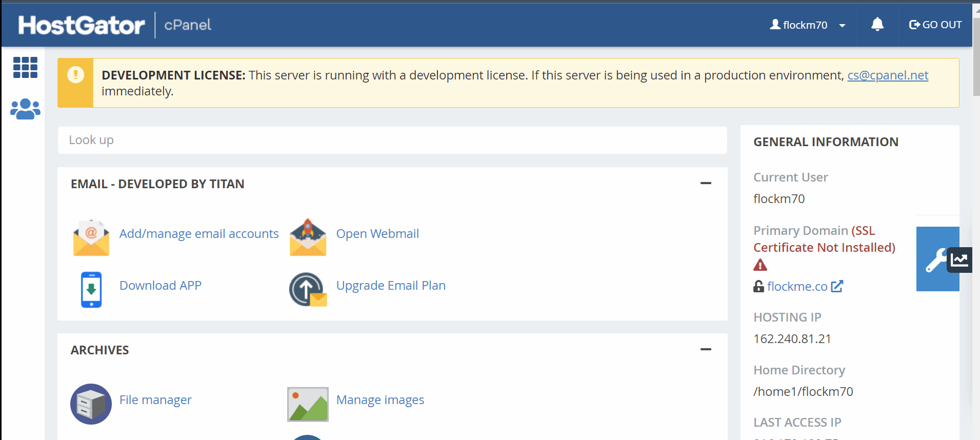Screen dimensions: 980x440
Task: Click the rocket envelope Webmail icon
Action: coord(308,237)
